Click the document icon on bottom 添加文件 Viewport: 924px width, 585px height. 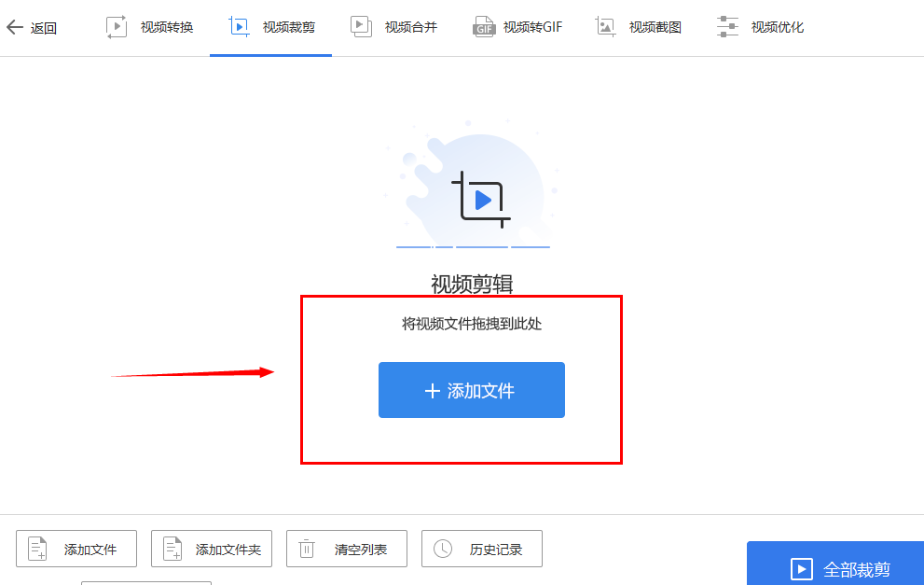point(37,549)
